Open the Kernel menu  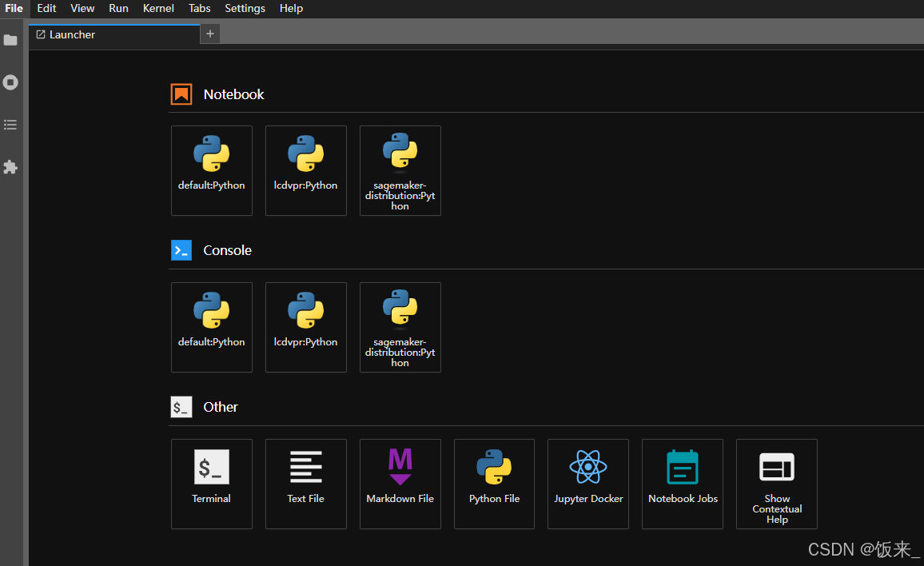click(x=158, y=8)
